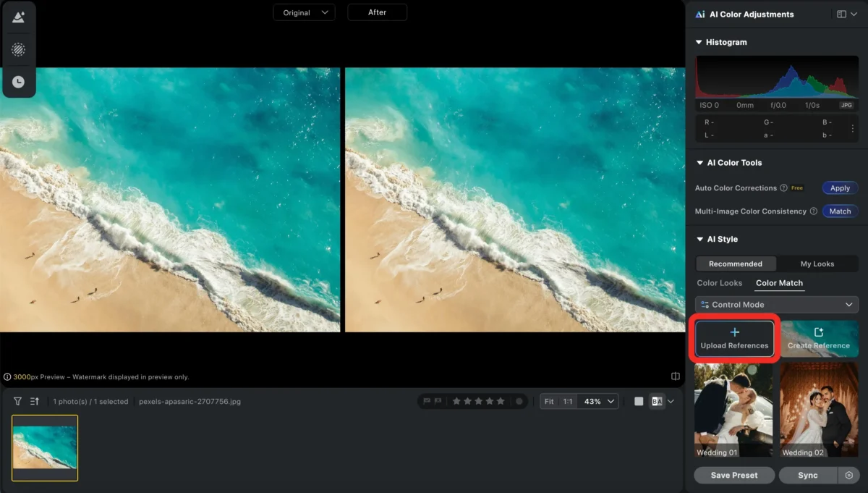This screenshot has width=868, height=493.
Task: Click the AI logo in panel header
Action: (x=700, y=14)
